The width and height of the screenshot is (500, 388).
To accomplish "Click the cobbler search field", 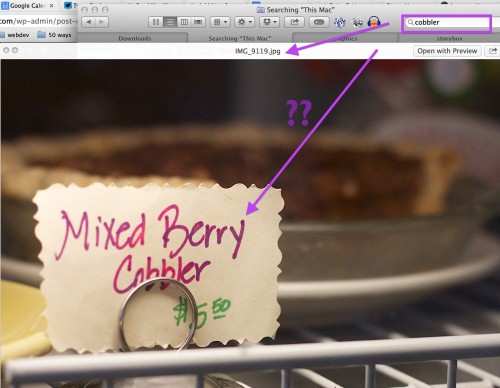I will coord(447,23).
